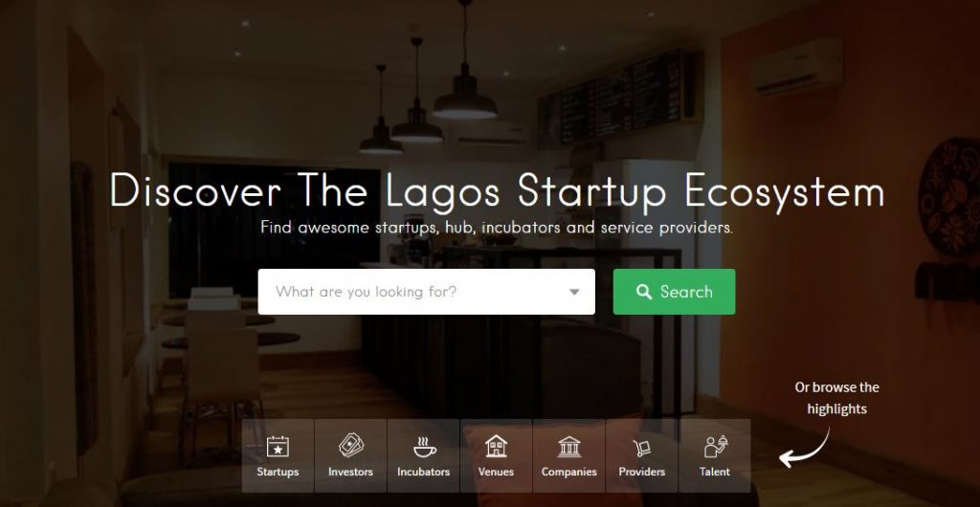Expand the search box dropdown arrow
Viewport: 980px width, 507px height.
coord(574,292)
